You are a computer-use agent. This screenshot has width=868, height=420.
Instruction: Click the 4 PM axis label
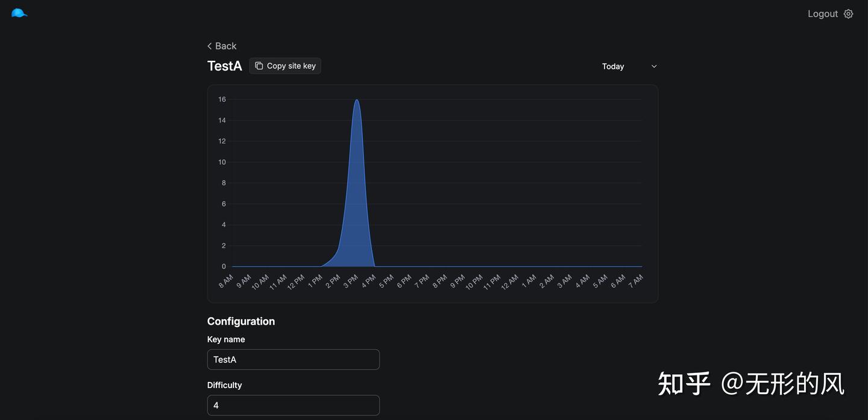[369, 281]
